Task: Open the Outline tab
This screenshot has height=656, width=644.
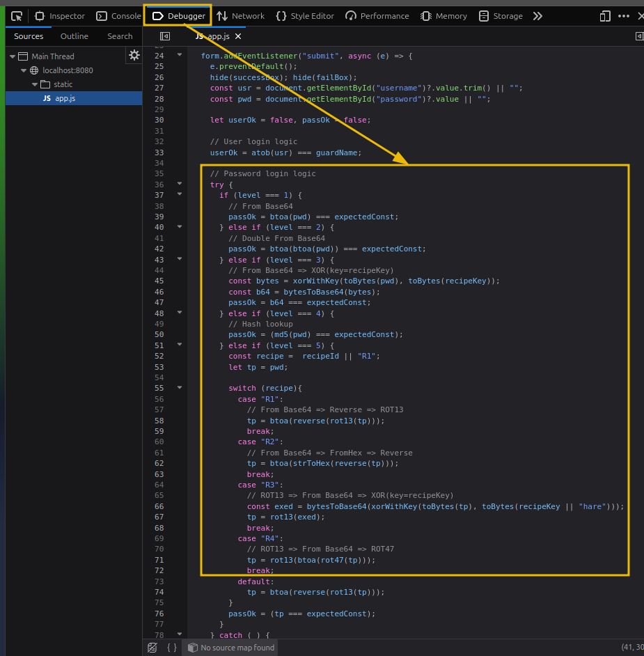Action: [74, 36]
